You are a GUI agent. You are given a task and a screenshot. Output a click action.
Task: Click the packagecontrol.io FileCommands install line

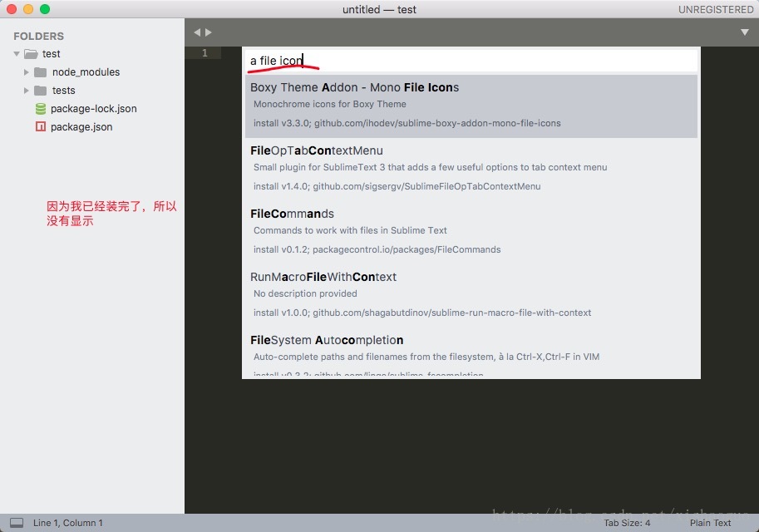coord(377,249)
